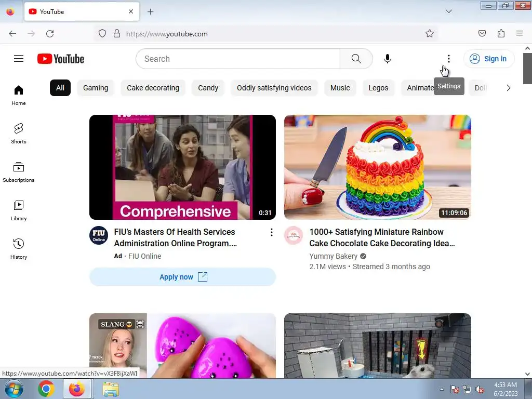The image size is (532, 399).
Task: Click the Action Center flag tray icon
Action: (454, 390)
